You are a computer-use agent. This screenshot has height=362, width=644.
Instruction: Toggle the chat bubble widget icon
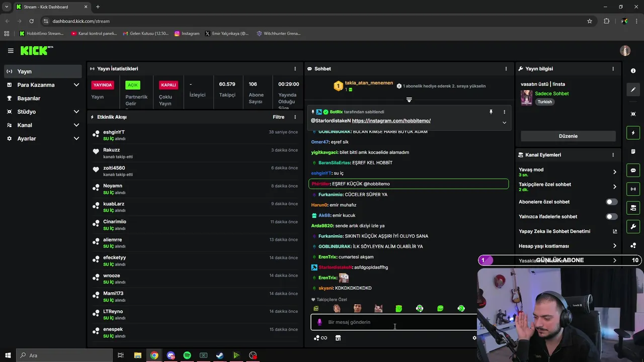pos(633,170)
